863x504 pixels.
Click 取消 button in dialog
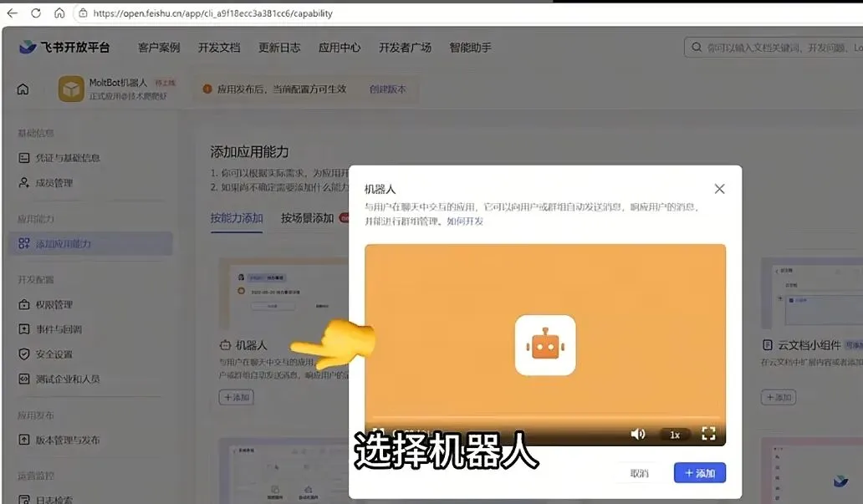pyautogui.click(x=640, y=473)
